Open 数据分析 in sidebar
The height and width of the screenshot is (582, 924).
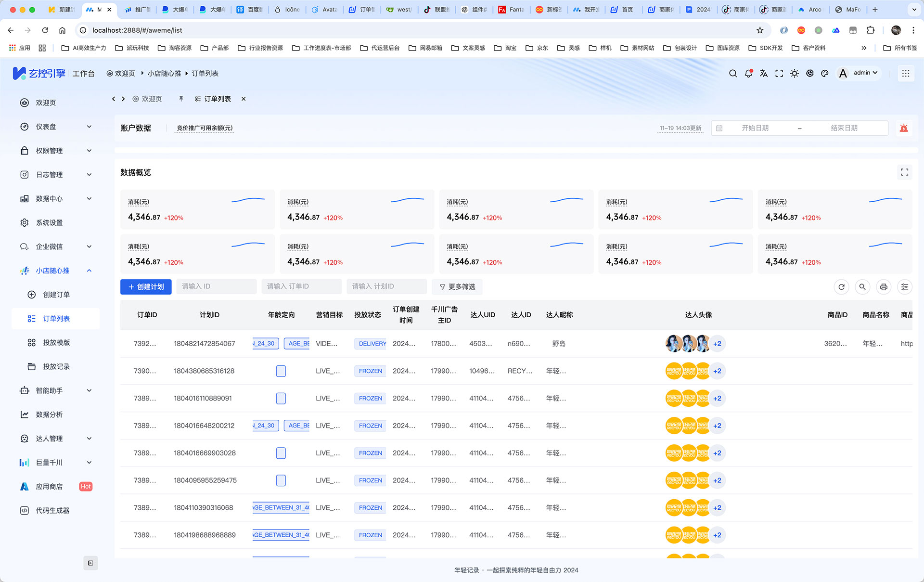56,414
